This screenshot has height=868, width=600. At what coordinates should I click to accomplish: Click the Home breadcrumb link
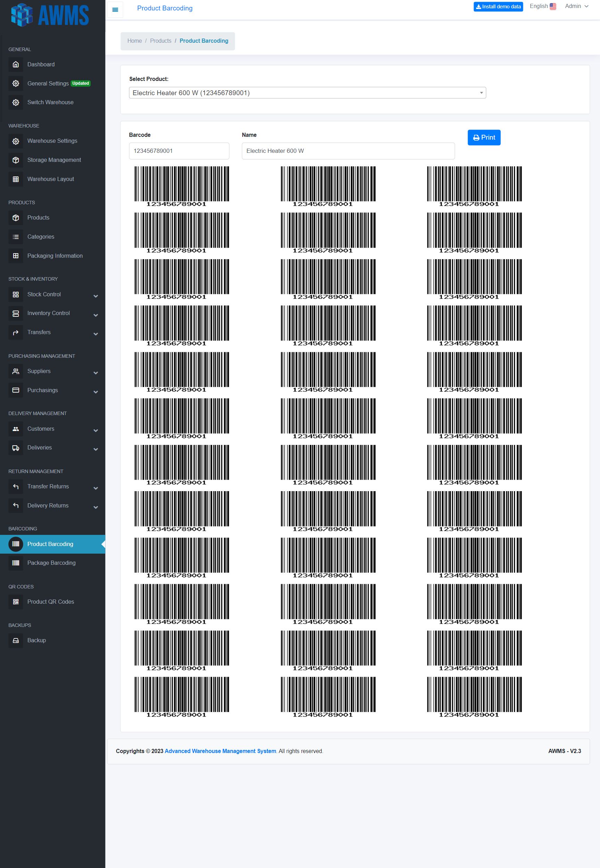135,41
